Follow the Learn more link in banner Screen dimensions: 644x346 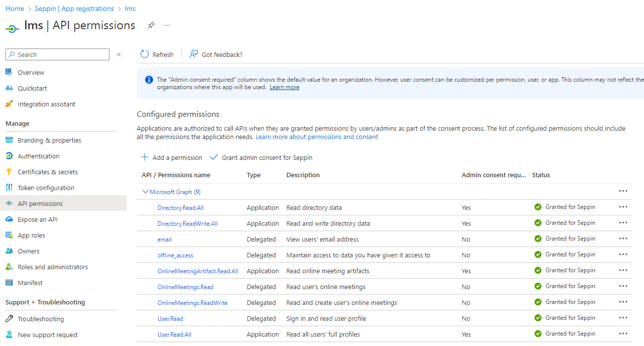284,87
